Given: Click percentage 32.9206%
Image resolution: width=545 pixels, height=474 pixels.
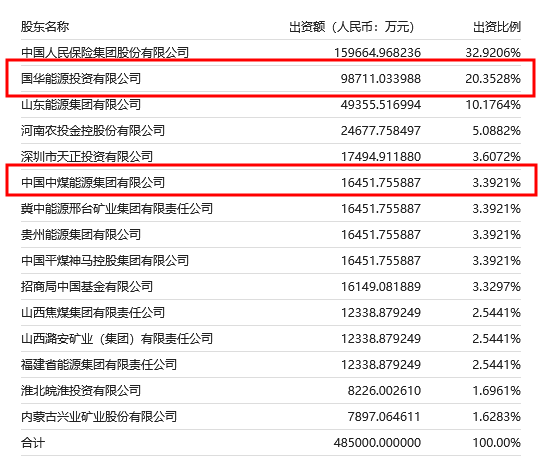Looking at the screenshot, I should click(x=493, y=53).
